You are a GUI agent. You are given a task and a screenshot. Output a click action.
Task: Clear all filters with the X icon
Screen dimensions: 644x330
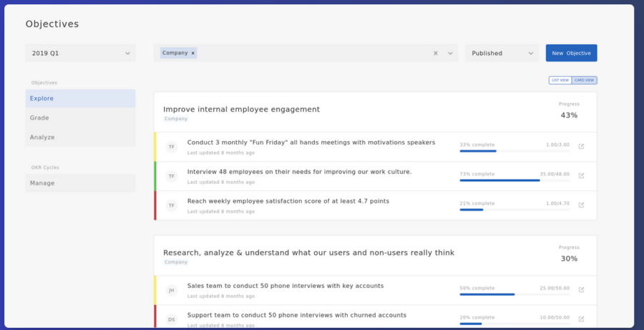[x=435, y=53]
